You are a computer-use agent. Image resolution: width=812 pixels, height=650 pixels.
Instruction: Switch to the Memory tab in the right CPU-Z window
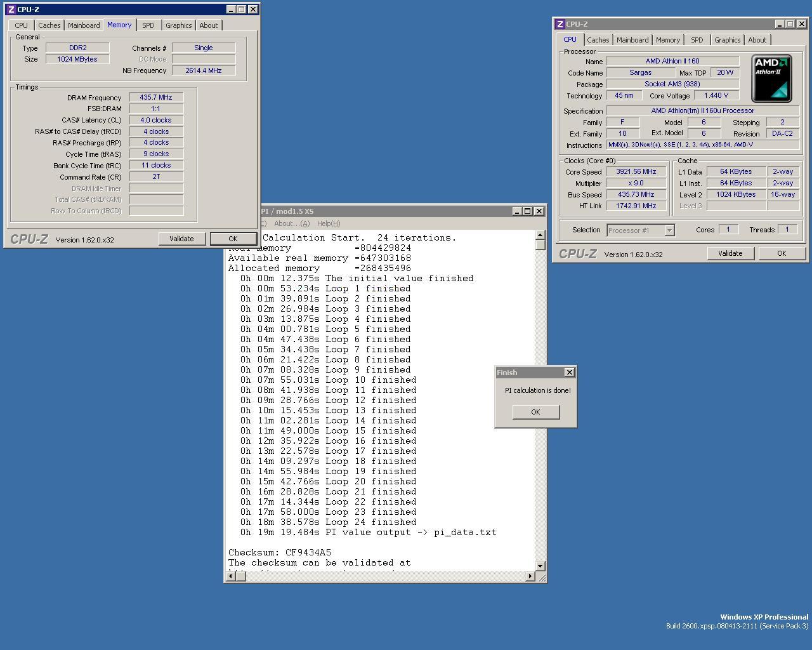coord(668,40)
